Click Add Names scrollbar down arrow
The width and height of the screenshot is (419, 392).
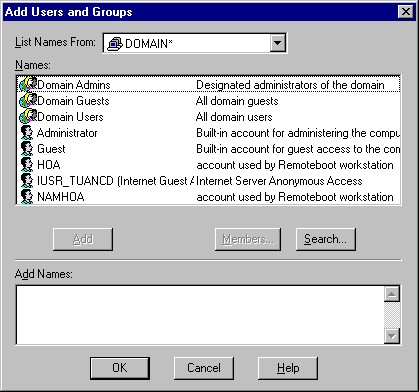(392, 336)
